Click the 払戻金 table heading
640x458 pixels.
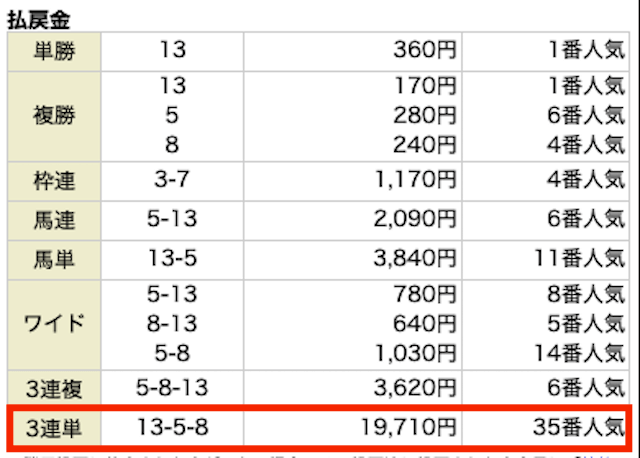(x=39, y=20)
